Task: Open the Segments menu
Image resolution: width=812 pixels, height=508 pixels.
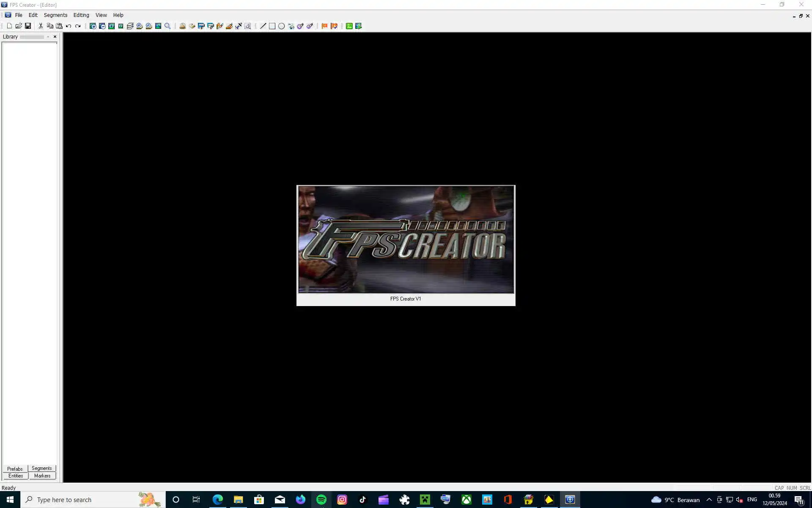Action: click(x=55, y=15)
